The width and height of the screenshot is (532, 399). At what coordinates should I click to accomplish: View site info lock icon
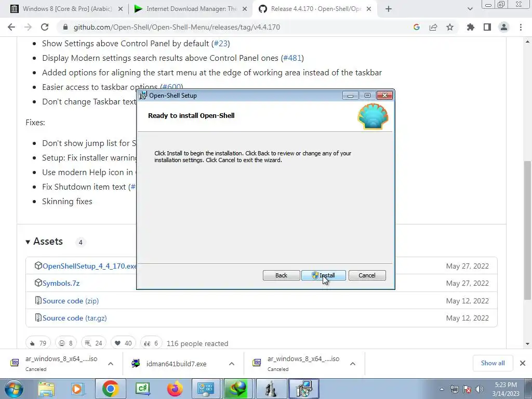click(65, 27)
